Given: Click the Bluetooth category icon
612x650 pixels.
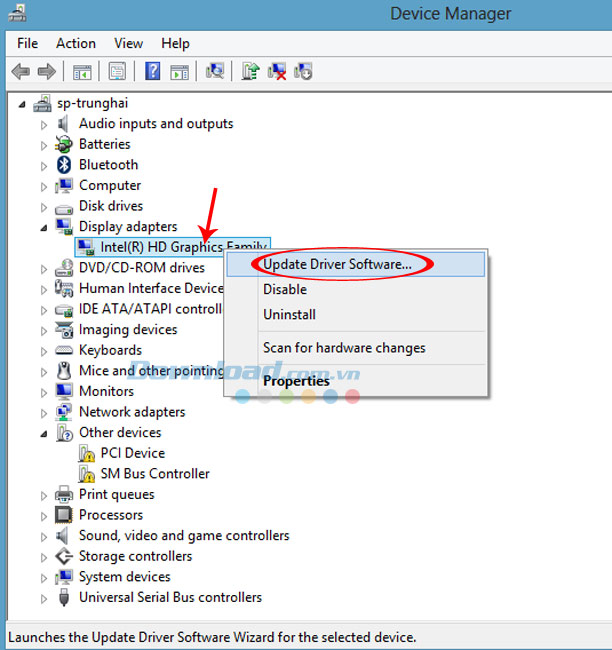Looking at the screenshot, I should [64, 165].
